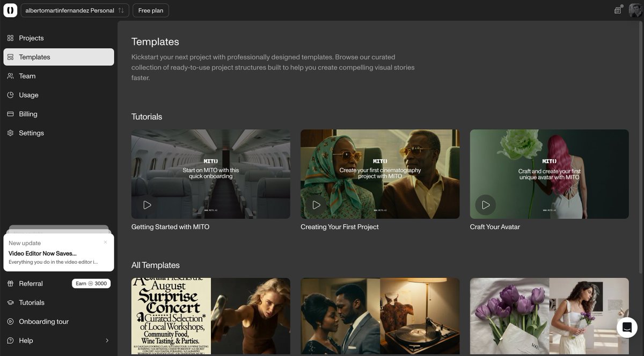
Task: Expand Help submenu chevron
Action: [107, 340]
